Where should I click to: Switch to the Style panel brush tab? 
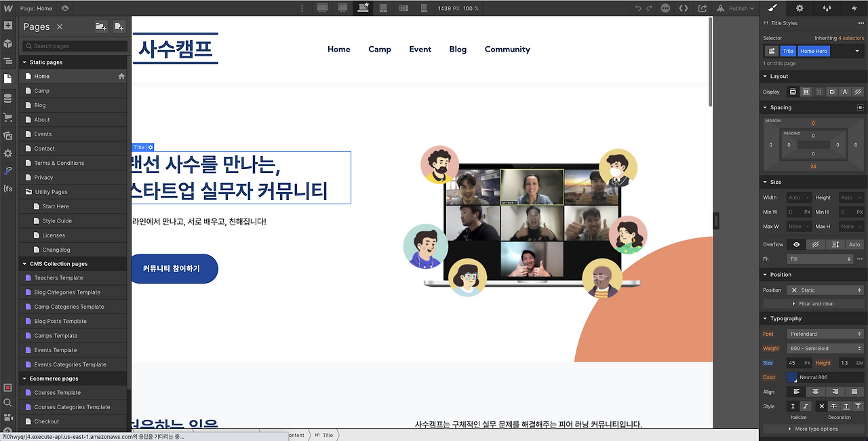(772, 8)
